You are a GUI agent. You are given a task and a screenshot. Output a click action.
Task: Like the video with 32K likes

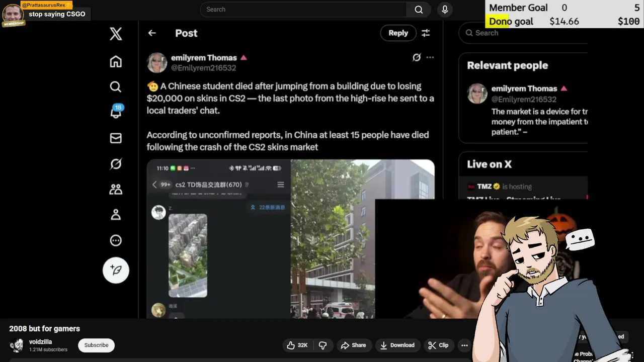tap(297, 345)
